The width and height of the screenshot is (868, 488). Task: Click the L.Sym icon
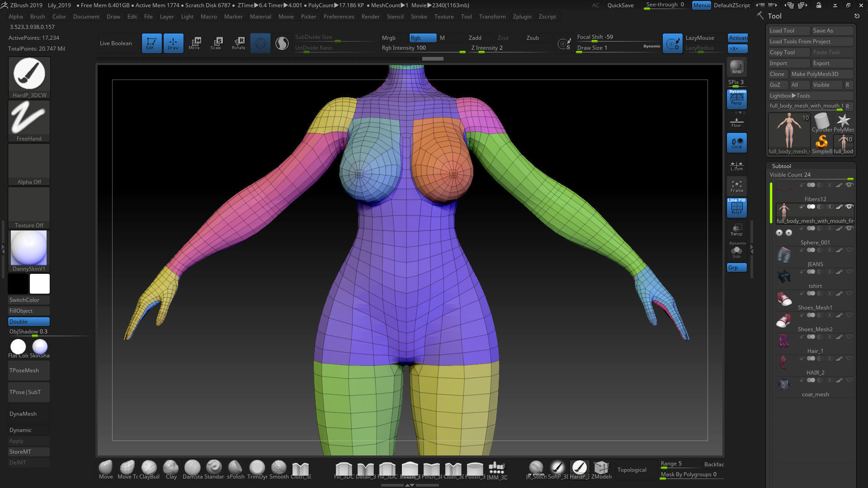click(x=736, y=166)
